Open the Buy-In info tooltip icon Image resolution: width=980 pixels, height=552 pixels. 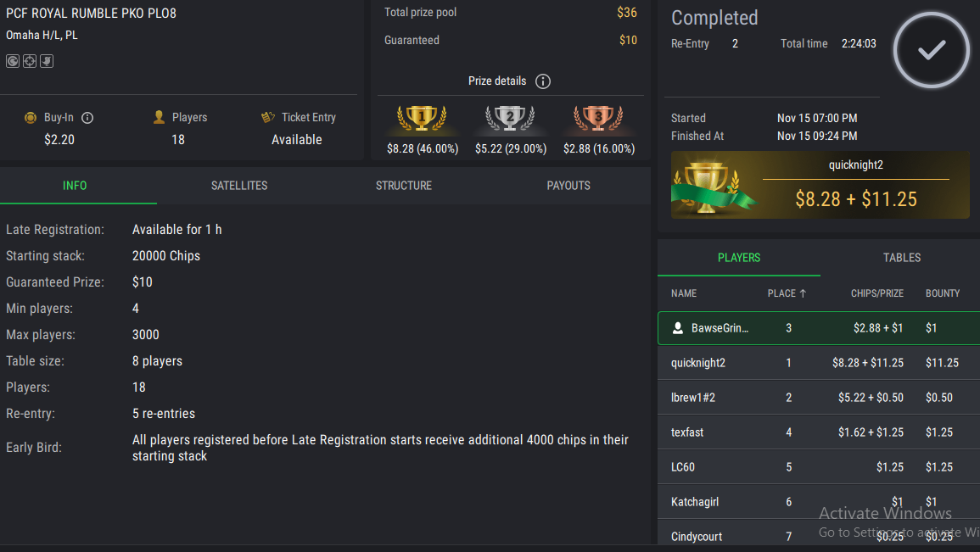[87, 118]
